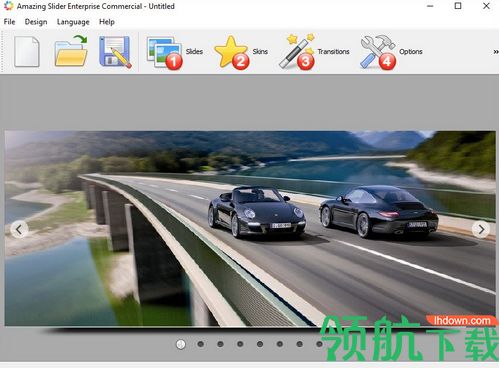Jump to the fourth slide bullet
The width and height of the screenshot is (499, 368).
240,344
